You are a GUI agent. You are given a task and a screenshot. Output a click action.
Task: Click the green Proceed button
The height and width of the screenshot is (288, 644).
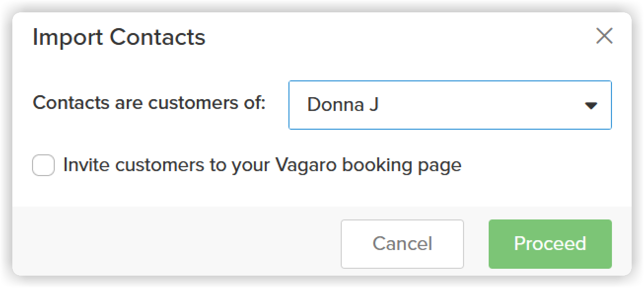tap(550, 244)
